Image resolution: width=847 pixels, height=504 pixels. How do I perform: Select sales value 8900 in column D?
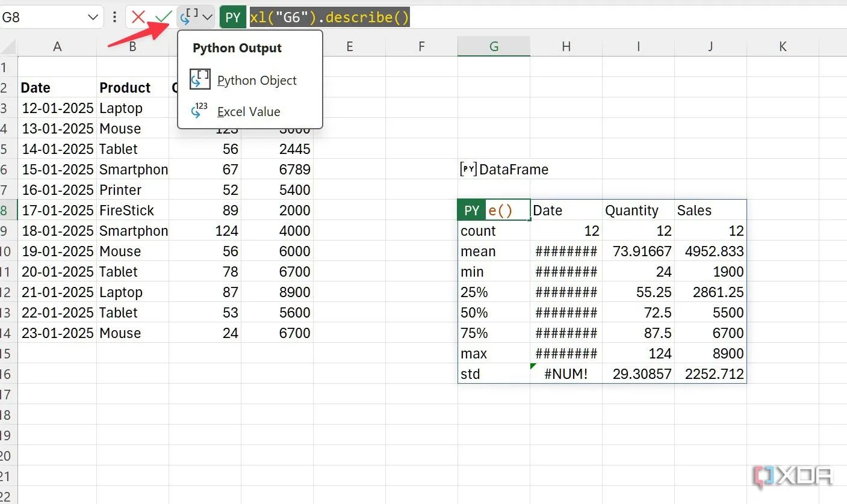(277, 292)
